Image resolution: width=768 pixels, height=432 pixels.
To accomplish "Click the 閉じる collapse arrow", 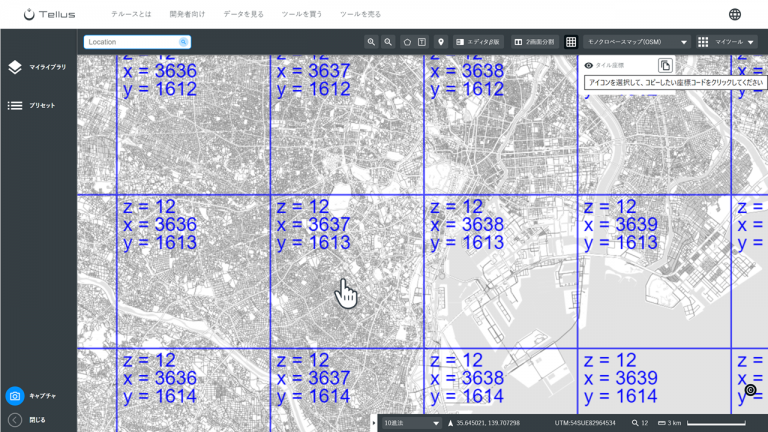I will (x=15, y=420).
